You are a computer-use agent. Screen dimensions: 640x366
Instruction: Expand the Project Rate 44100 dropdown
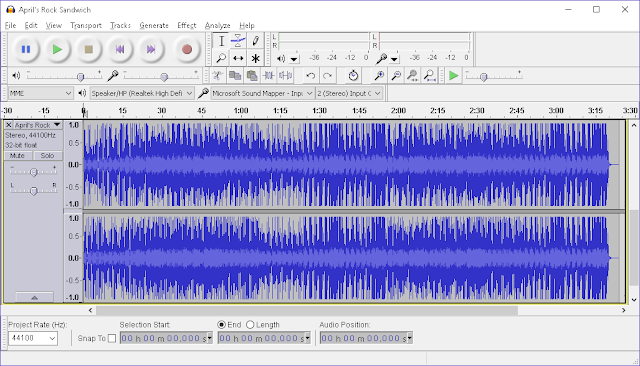(x=33, y=338)
